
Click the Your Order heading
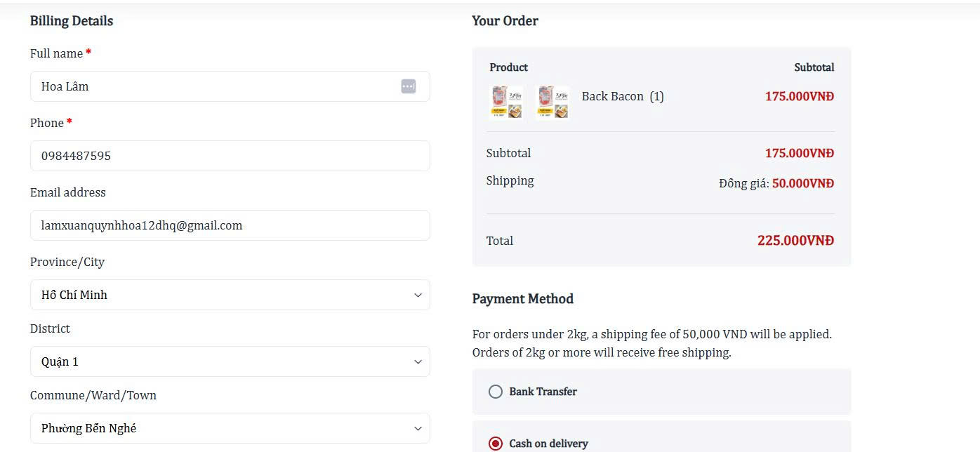pyautogui.click(x=505, y=21)
